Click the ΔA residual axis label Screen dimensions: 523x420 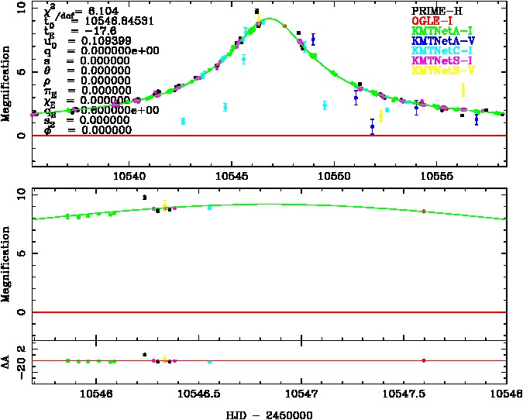7,360
